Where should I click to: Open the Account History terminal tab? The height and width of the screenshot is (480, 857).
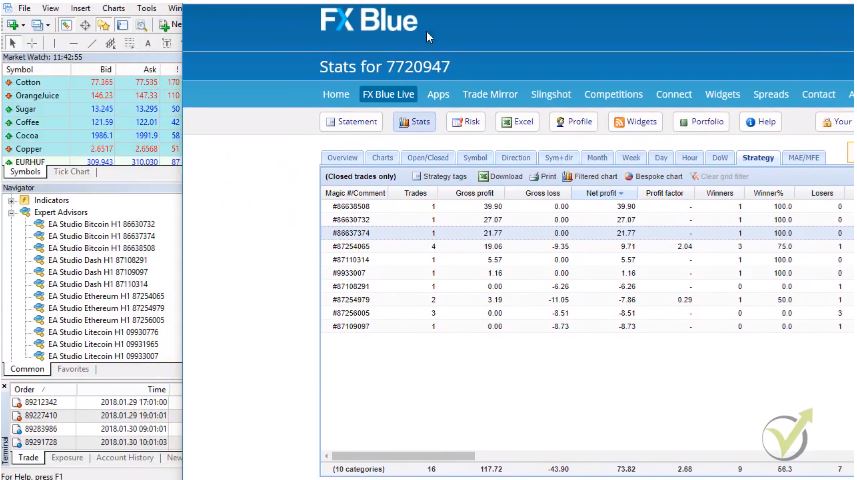coord(125,458)
